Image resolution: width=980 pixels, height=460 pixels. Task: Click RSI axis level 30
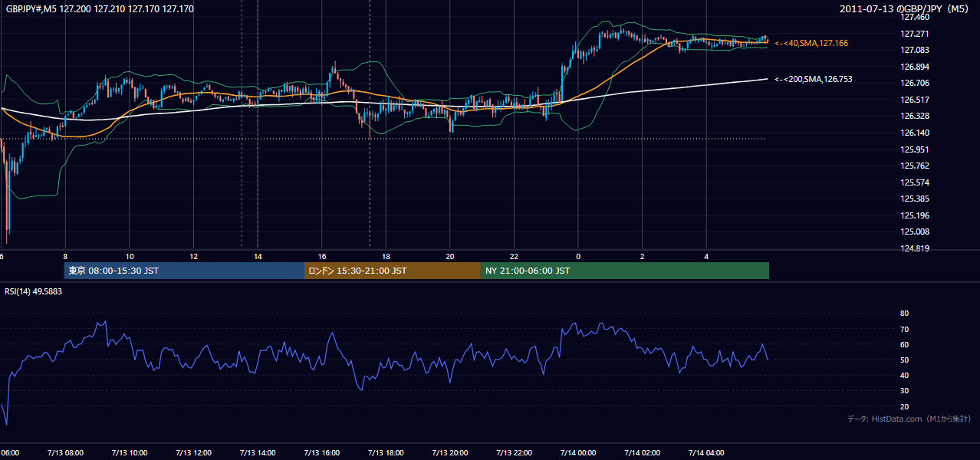(x=905, y=390)
